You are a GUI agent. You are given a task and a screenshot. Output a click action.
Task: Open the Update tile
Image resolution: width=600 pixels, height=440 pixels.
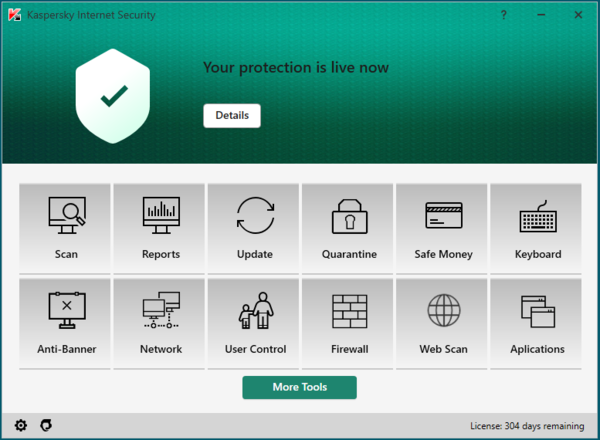253,228
